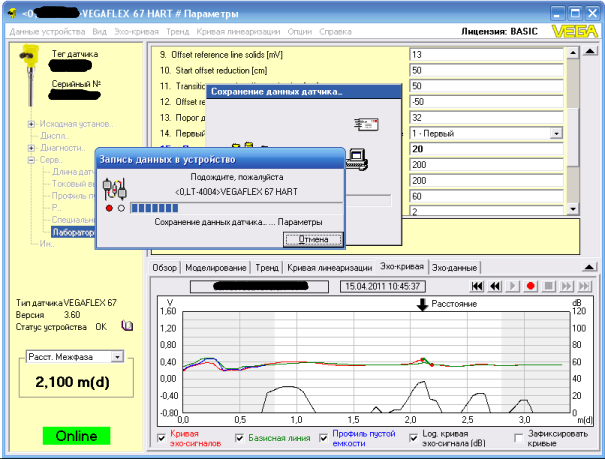Click the white indicator in write dialog
Image resolution: width=605 pixels, height=459 pixels.
(121, 208)
